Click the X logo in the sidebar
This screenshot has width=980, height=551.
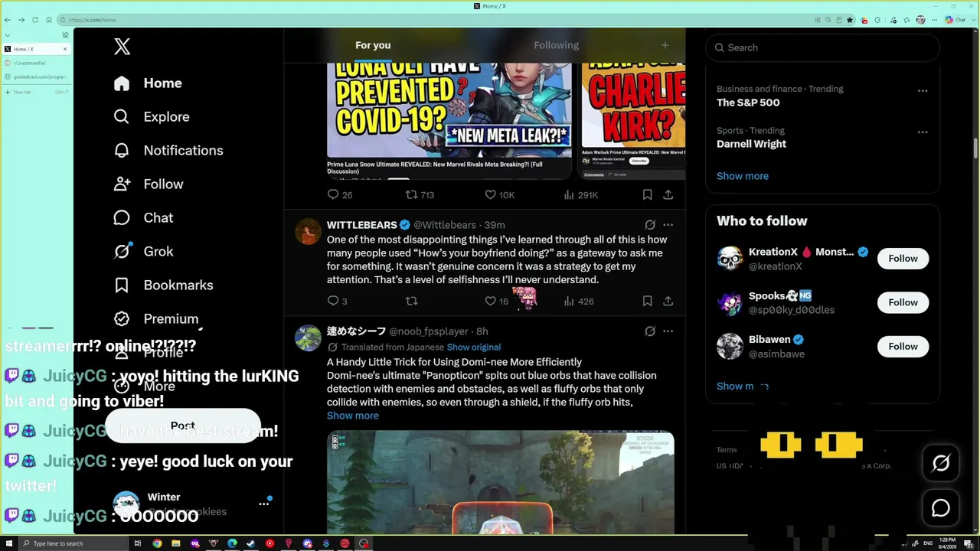[x=122, y=47]
